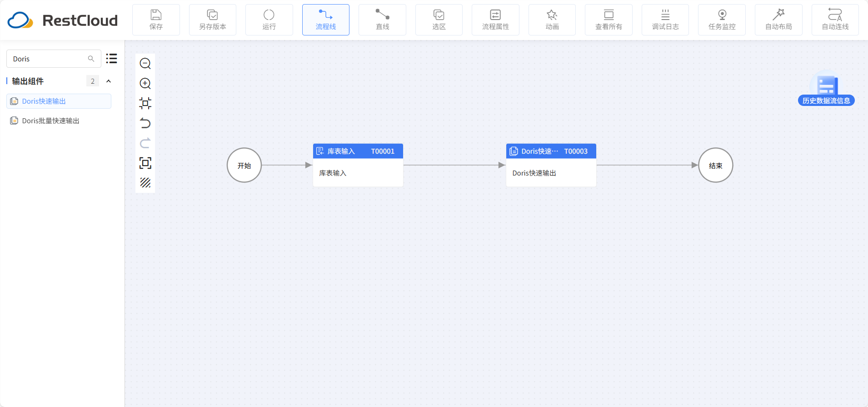Focus the Doris search field
The width and height of the screenshot is (868, 407).
click(x=54, y=59)
